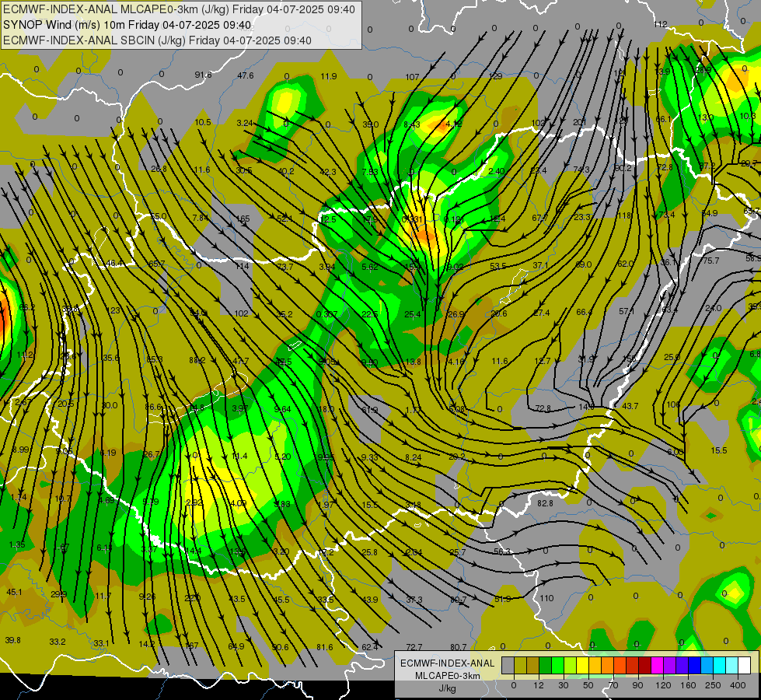Click map value 37.3
The width and height of the screenshot is (761, 700).
(414, 600)
